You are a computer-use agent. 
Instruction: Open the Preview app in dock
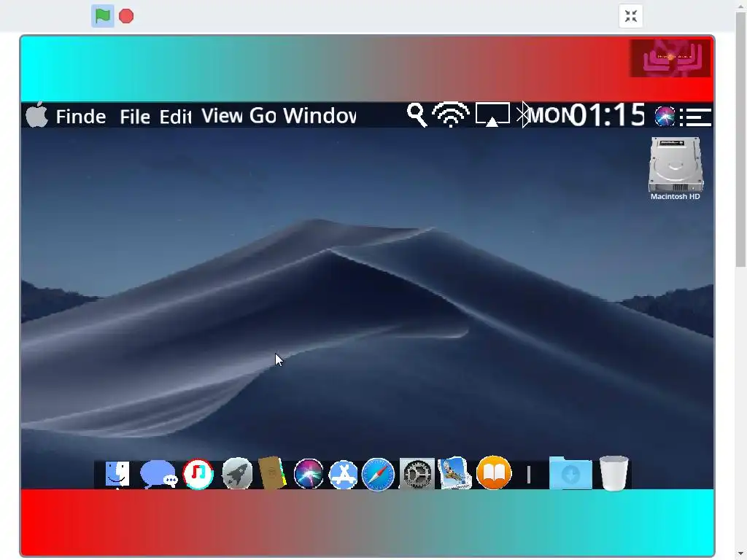(x=455, y=473)
